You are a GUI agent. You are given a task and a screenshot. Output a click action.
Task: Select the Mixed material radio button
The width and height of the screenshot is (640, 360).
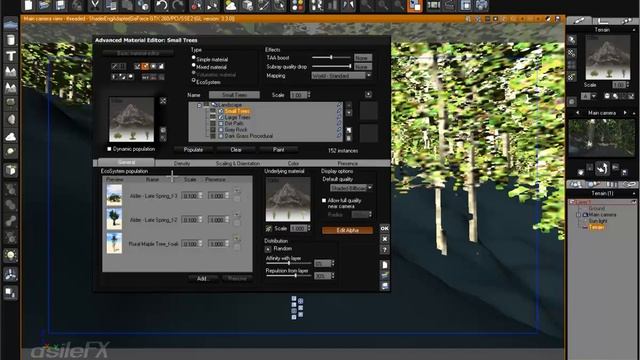pos(193,66)
